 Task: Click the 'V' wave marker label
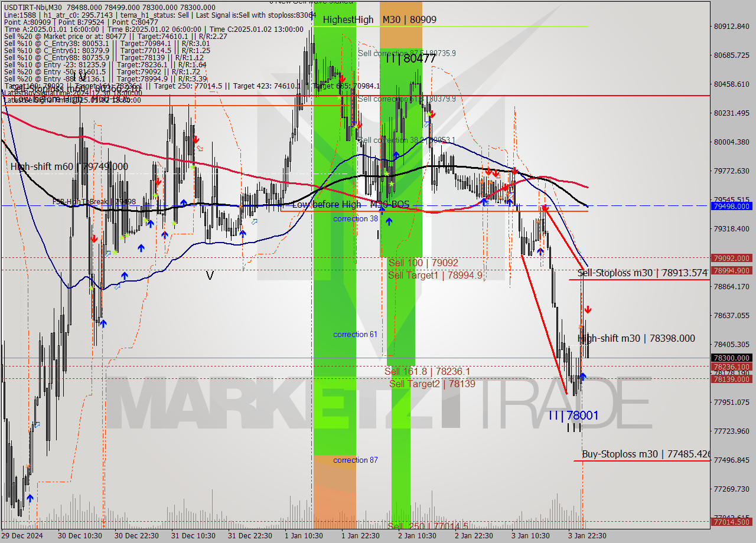tap(209, 275)
